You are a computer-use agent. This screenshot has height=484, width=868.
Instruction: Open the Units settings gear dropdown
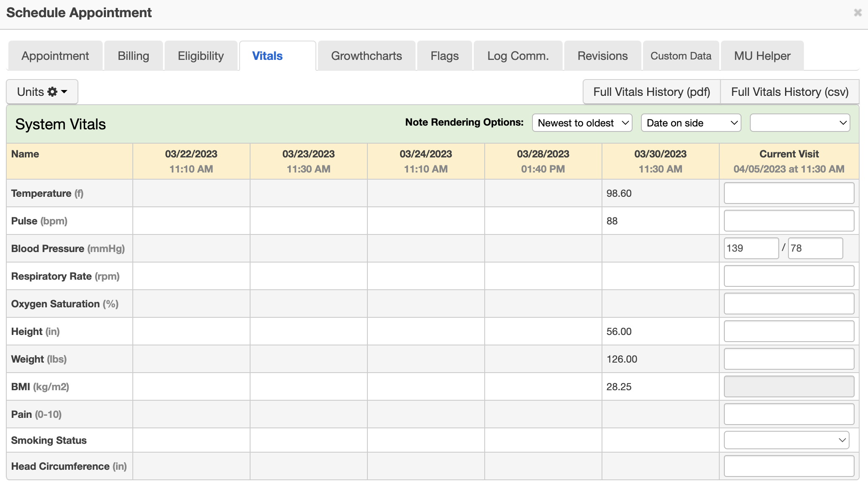(43, 92)
